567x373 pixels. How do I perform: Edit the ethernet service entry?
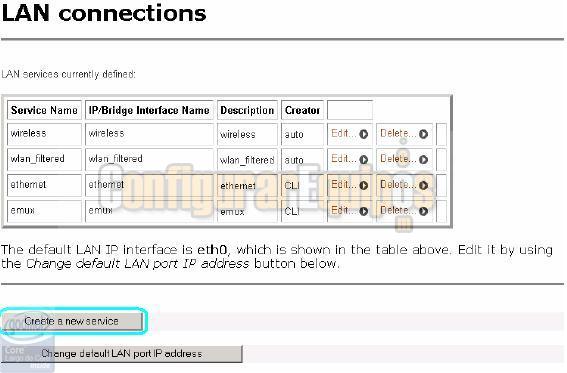coord(344,185)
